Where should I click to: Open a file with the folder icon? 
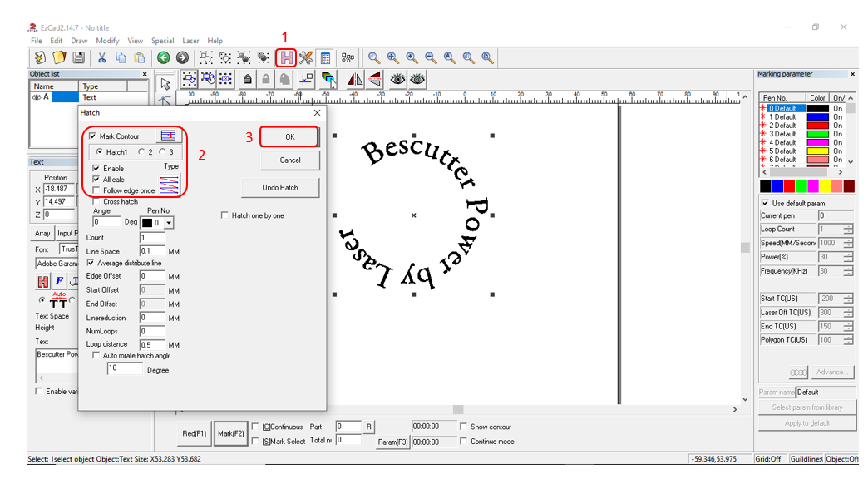59,57
